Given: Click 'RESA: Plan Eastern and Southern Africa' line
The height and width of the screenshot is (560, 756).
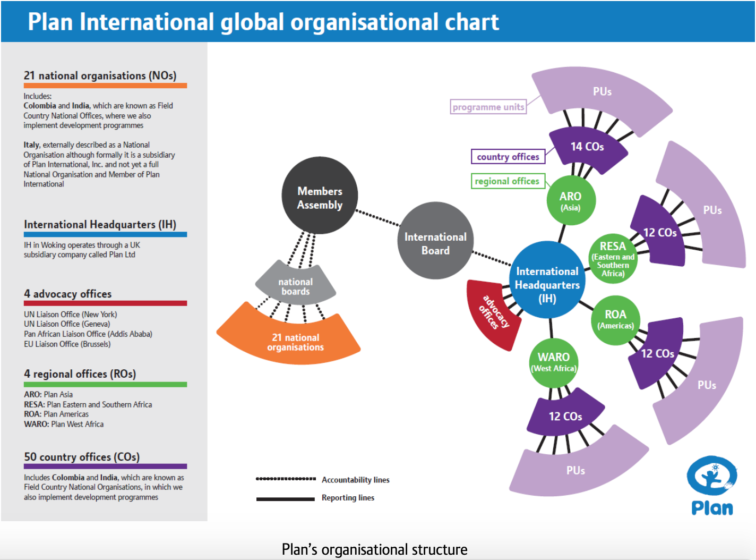Looking at the screenshot, I should pyautogui.click(x=88, y=405).
